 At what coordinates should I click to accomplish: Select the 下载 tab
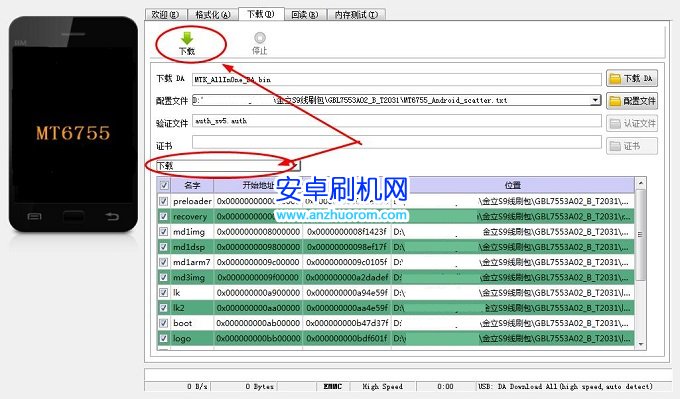coord(261,14)
